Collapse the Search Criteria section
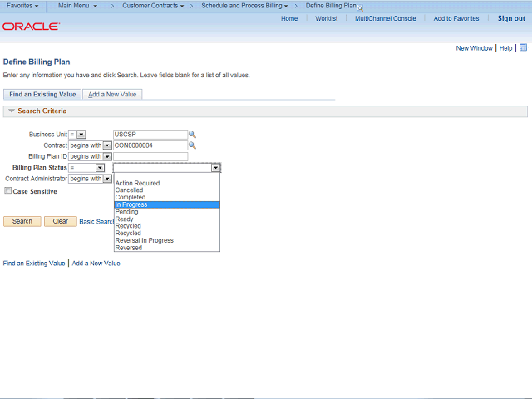Screen dimensions: 532x399 pos(12,111)
